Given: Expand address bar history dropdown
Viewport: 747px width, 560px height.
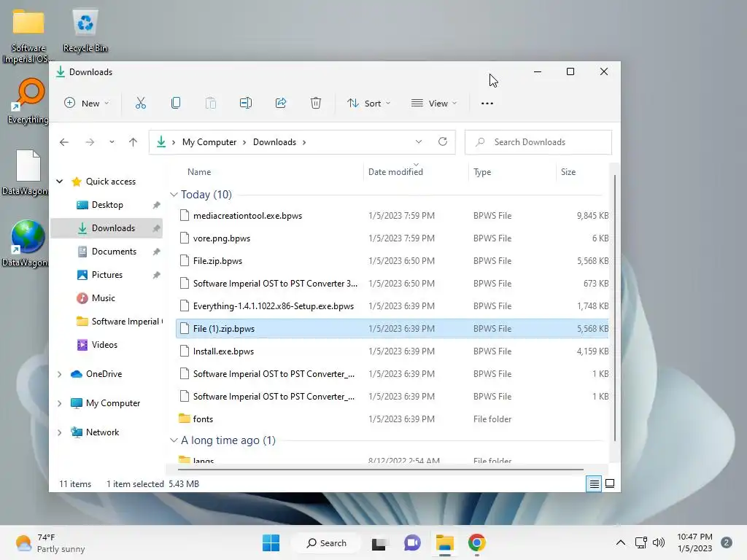Looking at the screenshot, I should 418,141.
